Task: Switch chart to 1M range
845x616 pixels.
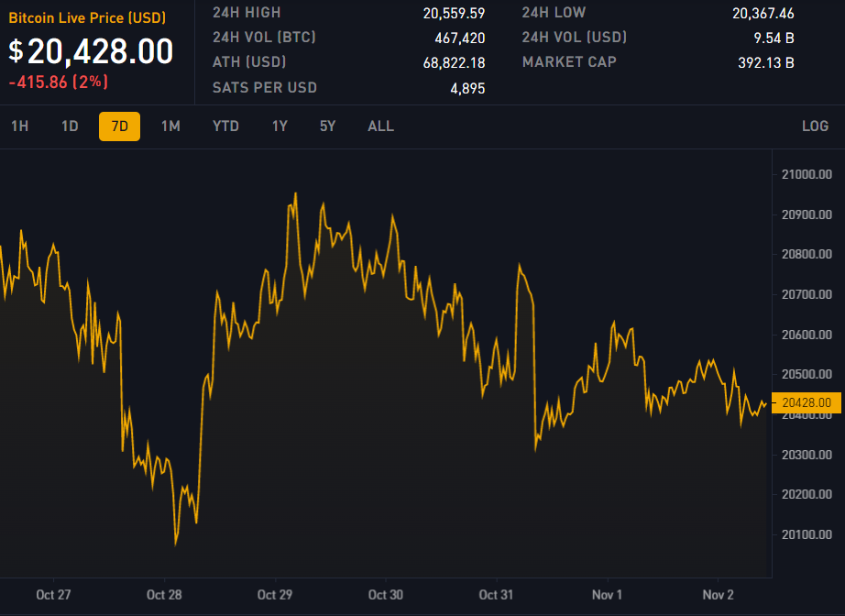Action: click(170, 126)
